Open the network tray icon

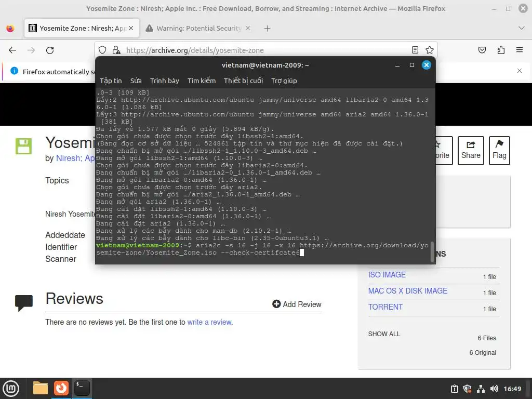481,389
